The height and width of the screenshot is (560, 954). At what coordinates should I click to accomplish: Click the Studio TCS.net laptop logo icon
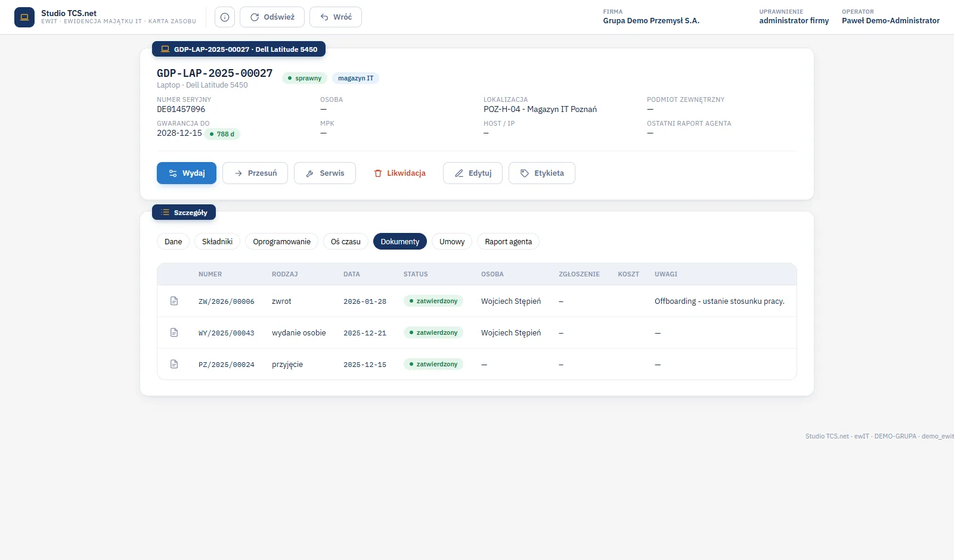click(x=24, y=17)
